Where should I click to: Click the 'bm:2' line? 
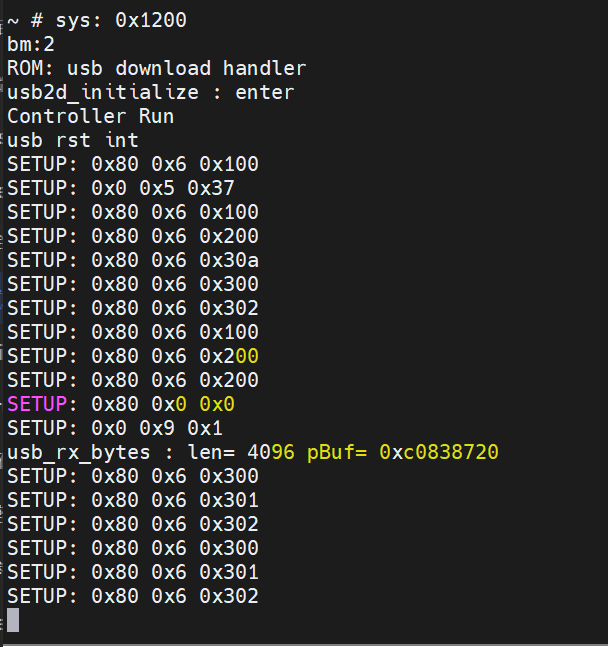click(x=31, y=44)
